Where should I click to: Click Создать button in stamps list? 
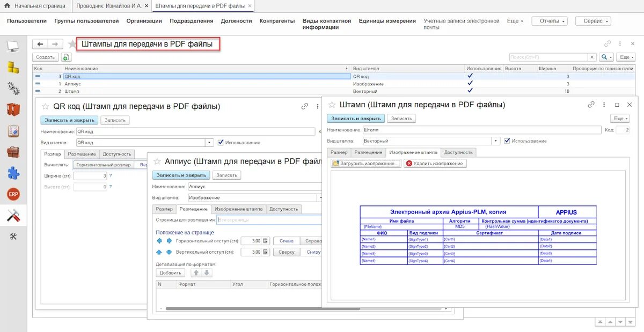[46, 57]
